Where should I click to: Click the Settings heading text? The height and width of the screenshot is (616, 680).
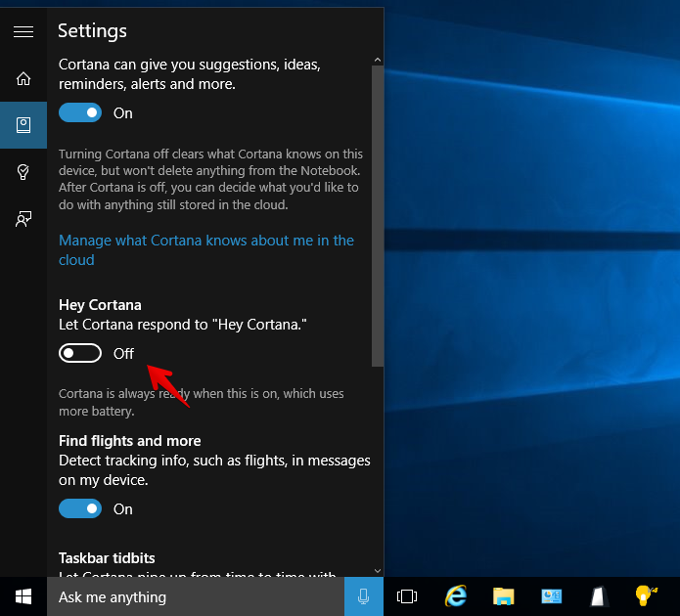(92, 31)
